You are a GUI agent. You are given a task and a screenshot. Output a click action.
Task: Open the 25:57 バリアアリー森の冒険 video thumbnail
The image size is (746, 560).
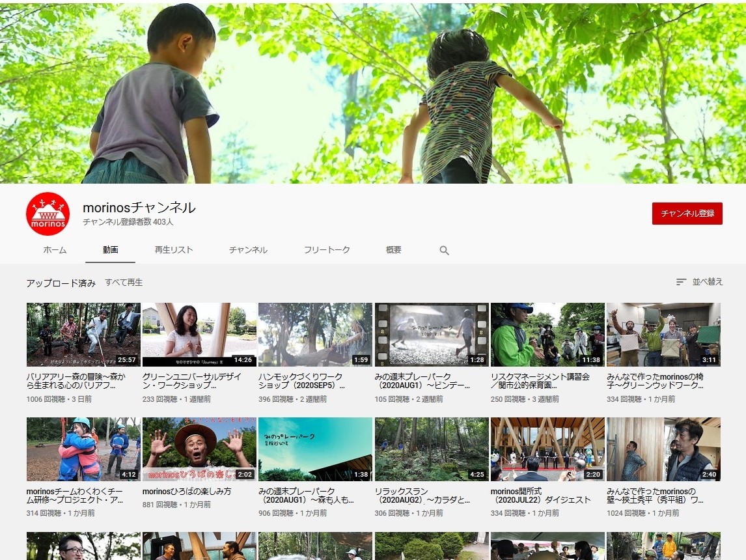(83, 335)
